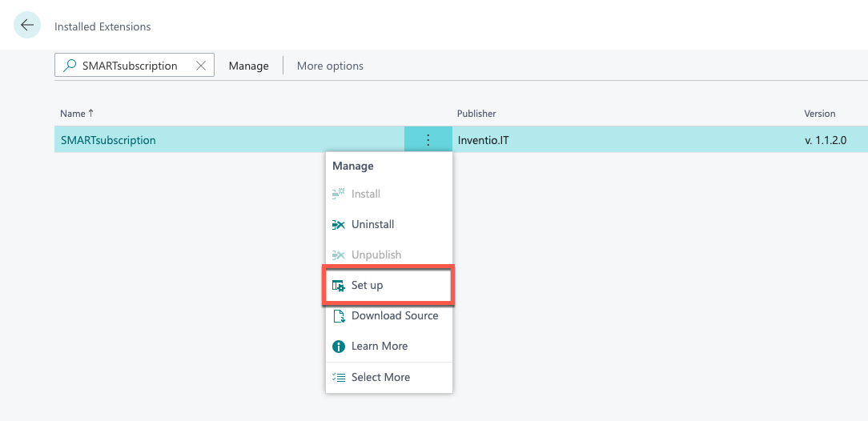Image resolution: width=868 pixels, height=421 pixels.
Task: Click the search magnifier icon
Action: pyautogui.click(x=70, y=66)
